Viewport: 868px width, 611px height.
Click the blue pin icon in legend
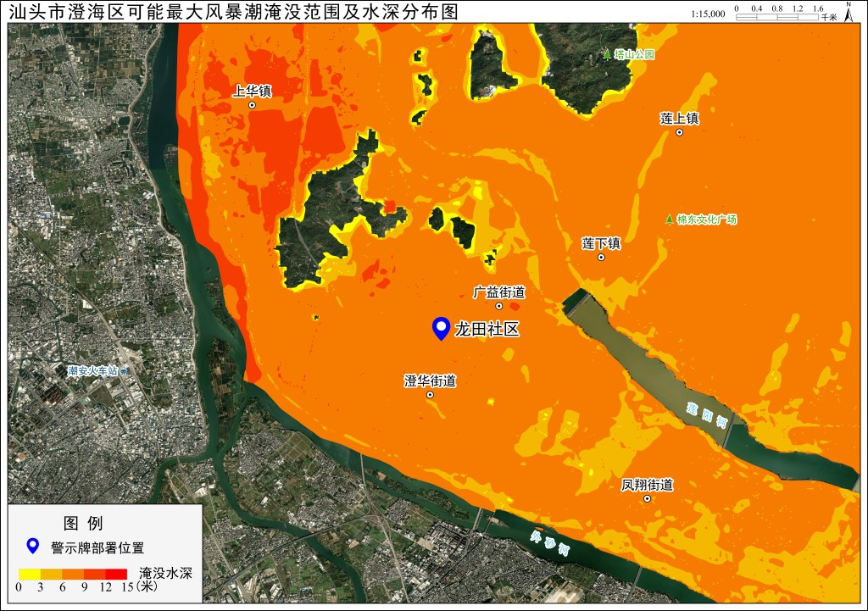pyautogui.click(x=33, y=547)
